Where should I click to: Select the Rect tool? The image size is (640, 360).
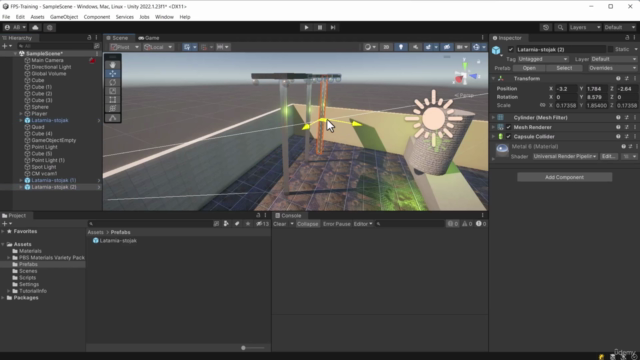pyautogui.click(x=113, y=100)
